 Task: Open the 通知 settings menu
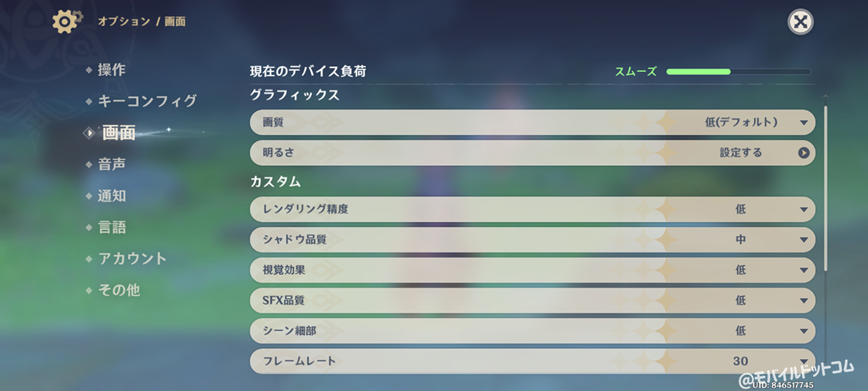coord(112,196)
